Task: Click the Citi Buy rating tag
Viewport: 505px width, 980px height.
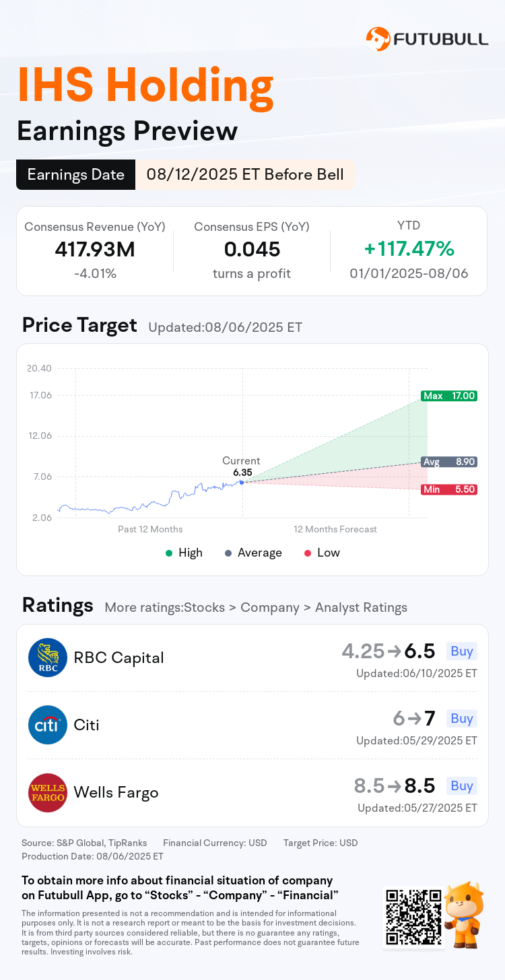Action: coord(462,718)
